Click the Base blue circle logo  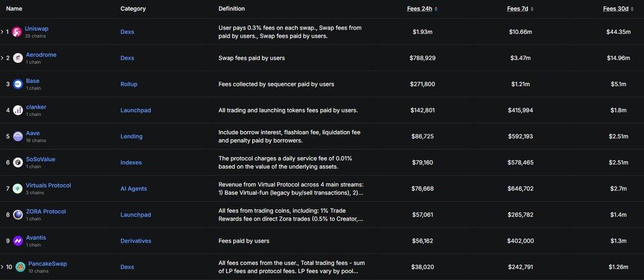(17, 84)
